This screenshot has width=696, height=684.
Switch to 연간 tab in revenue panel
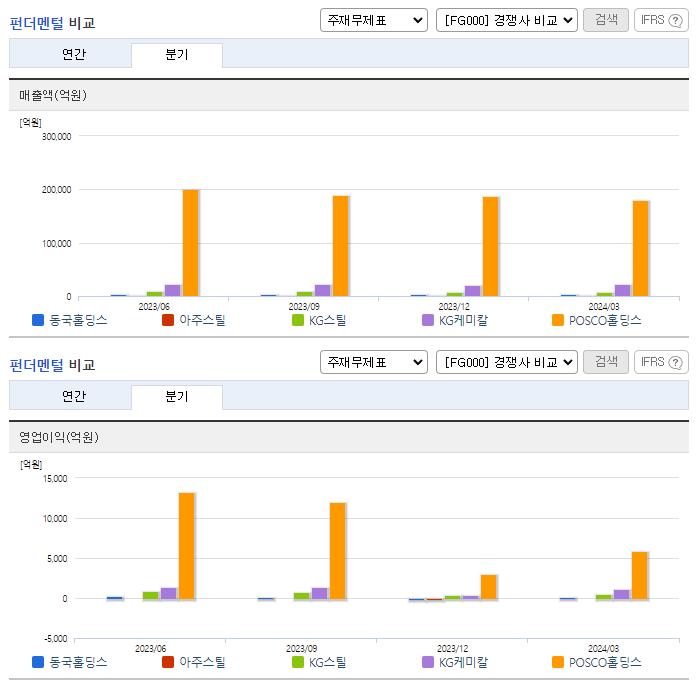[74, 55]
